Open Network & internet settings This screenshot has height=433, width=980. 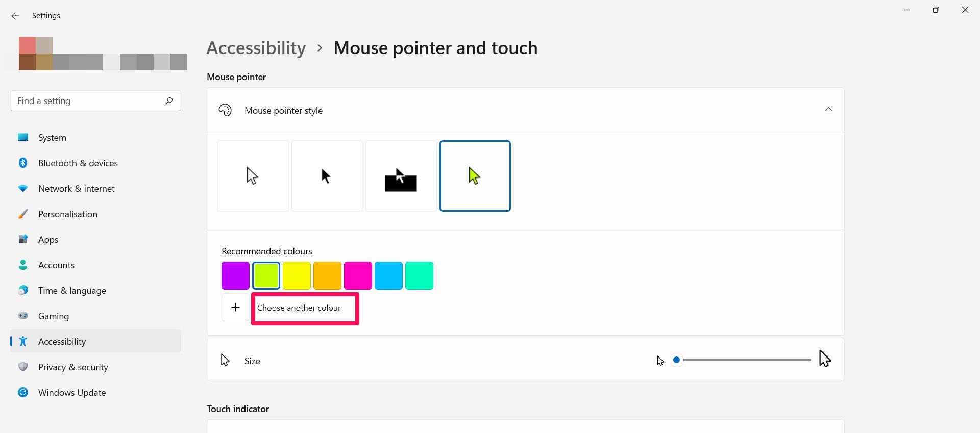tap(76, 188)
